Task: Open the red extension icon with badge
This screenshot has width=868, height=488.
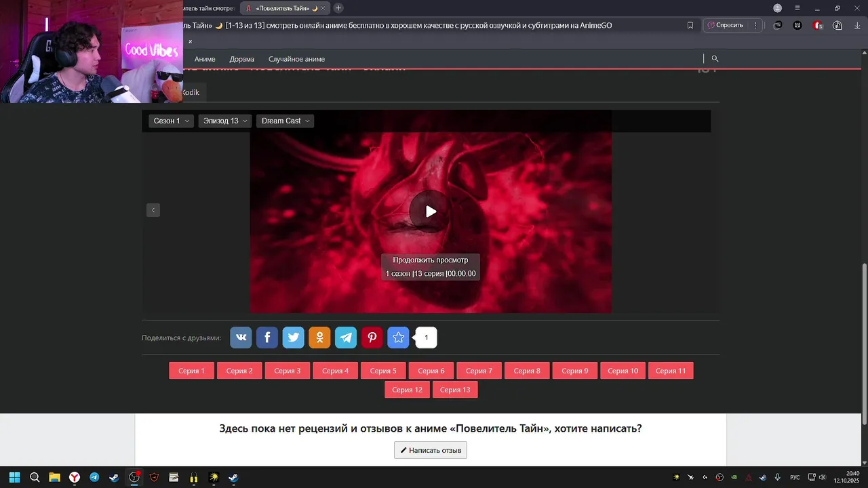Action: click(x=818, y=25)
